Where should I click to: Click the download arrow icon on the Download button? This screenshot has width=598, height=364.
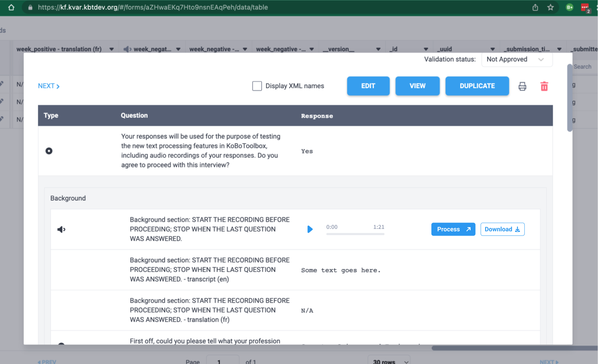(x=518, y=229)
